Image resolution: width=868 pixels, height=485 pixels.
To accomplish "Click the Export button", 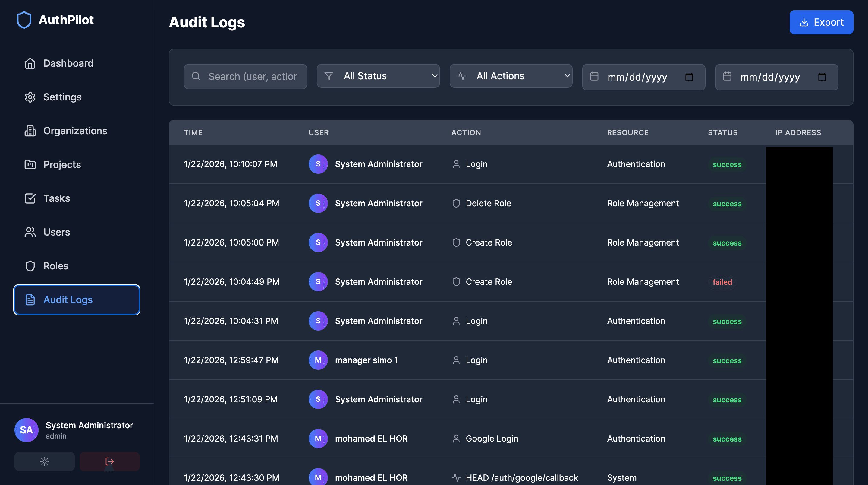I will click(x=821, y=22).
